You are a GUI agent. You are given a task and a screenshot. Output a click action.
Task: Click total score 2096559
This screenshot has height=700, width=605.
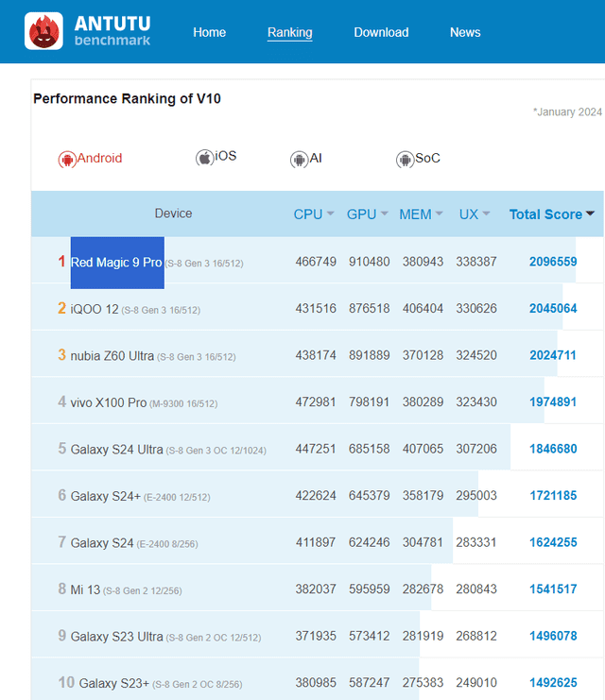coord(553,262)
